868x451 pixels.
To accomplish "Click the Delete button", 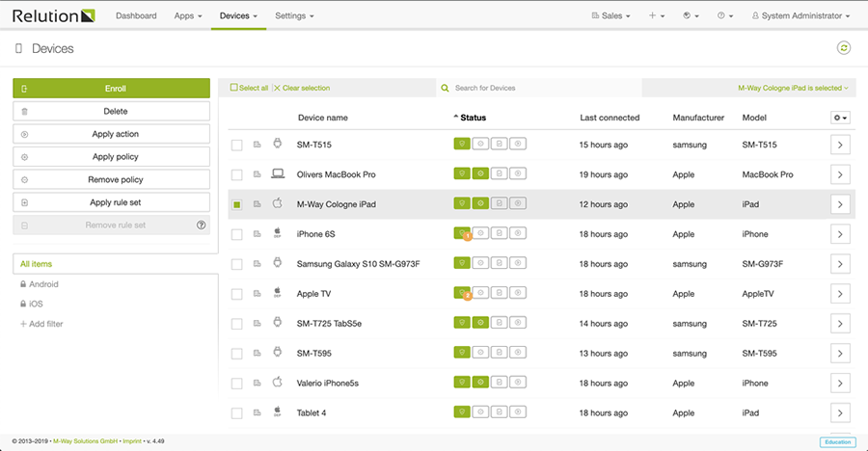I will [111, 111].
